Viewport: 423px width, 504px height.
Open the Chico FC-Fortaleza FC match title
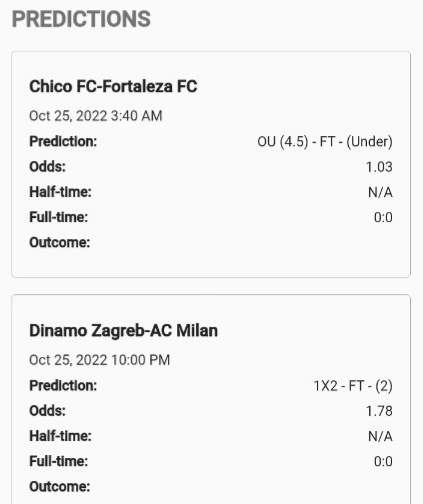[113, 86]
